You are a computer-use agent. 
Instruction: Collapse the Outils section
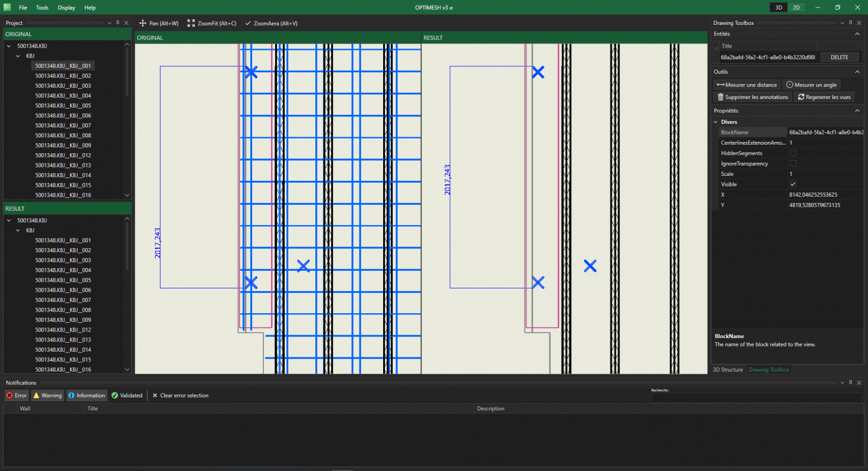[x=857, y=72]
